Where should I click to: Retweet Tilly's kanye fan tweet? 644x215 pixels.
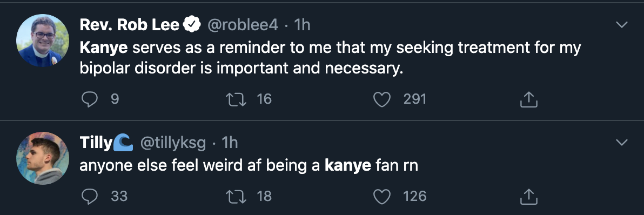coord(236,196)
